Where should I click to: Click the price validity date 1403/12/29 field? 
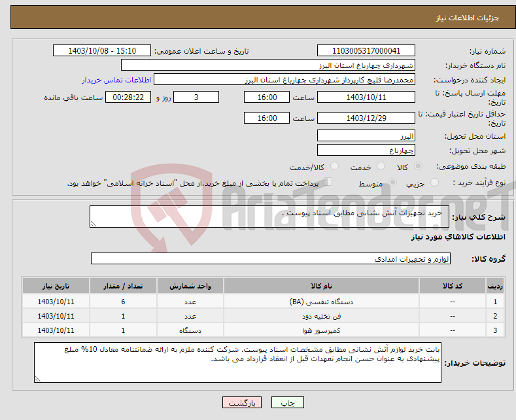[366, 118]
